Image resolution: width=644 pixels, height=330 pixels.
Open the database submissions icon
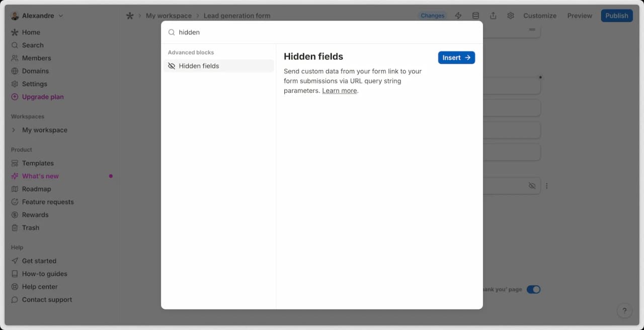tap(475, 16)
